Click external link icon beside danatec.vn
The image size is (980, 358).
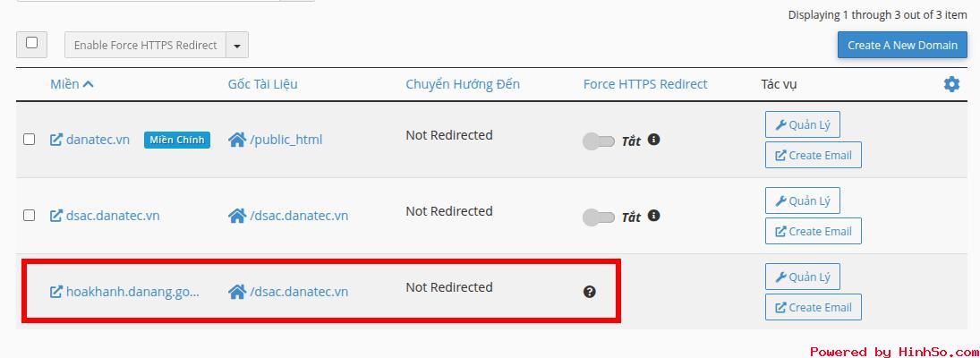pyautogui.click(x=56, y=140)
